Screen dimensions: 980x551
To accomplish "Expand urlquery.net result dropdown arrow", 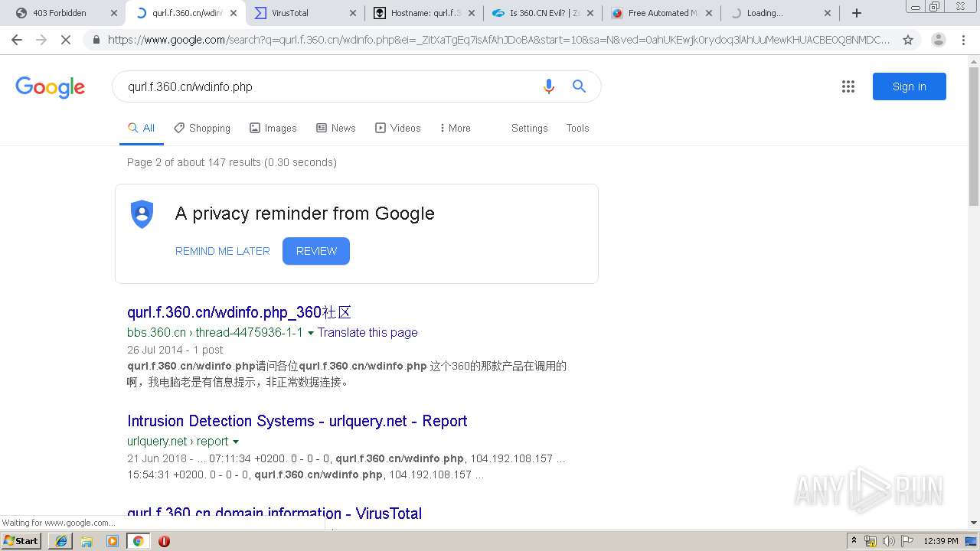I will pyautogui.click(x=236, y=442).
